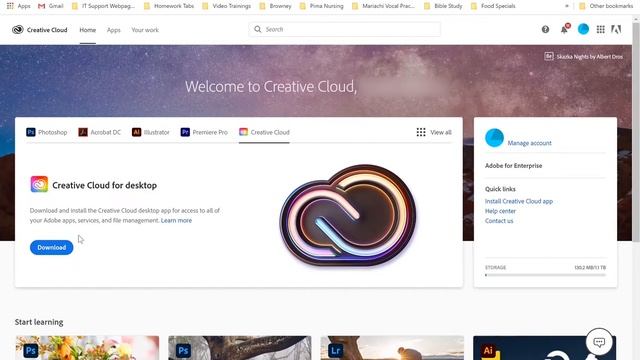The height and width of the screenshot is (360, 640).
Task: Open notifications bell icon
Action: coord(564,29)
